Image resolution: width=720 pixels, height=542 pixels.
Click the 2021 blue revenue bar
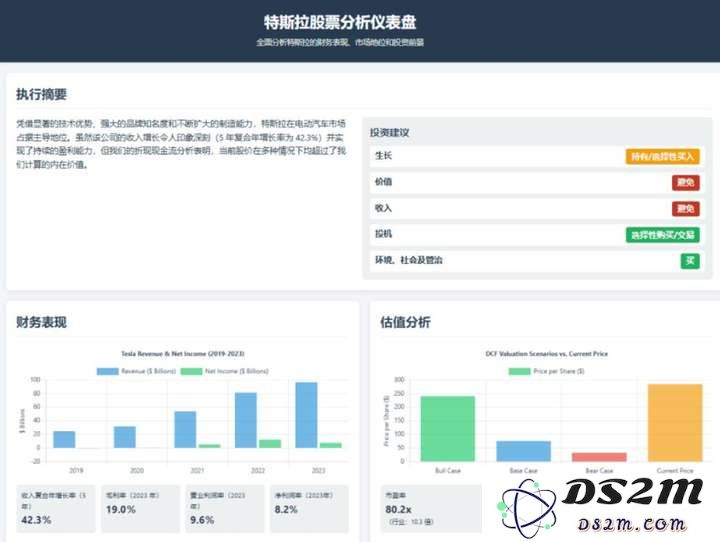[x=185, y=429]
